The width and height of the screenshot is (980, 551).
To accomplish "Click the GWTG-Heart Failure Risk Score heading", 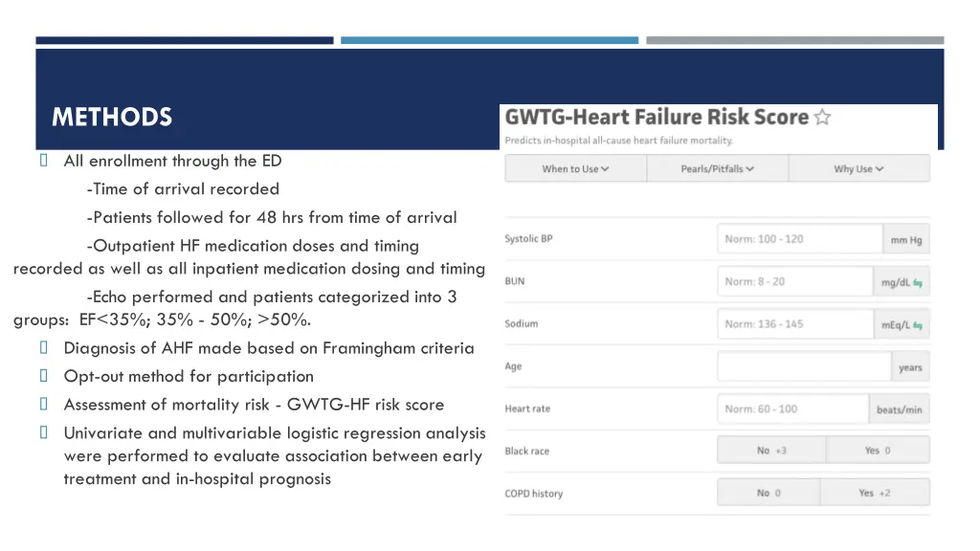I will click(657, 117).
